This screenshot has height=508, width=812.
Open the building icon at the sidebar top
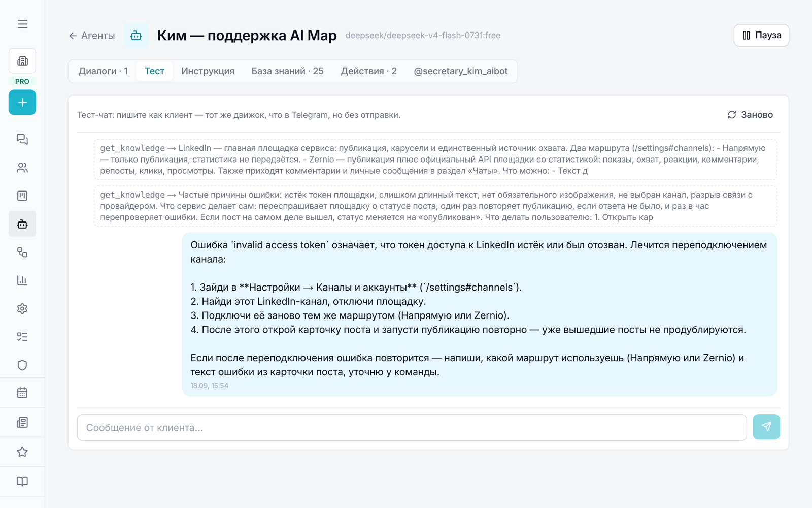pos(22,61)
